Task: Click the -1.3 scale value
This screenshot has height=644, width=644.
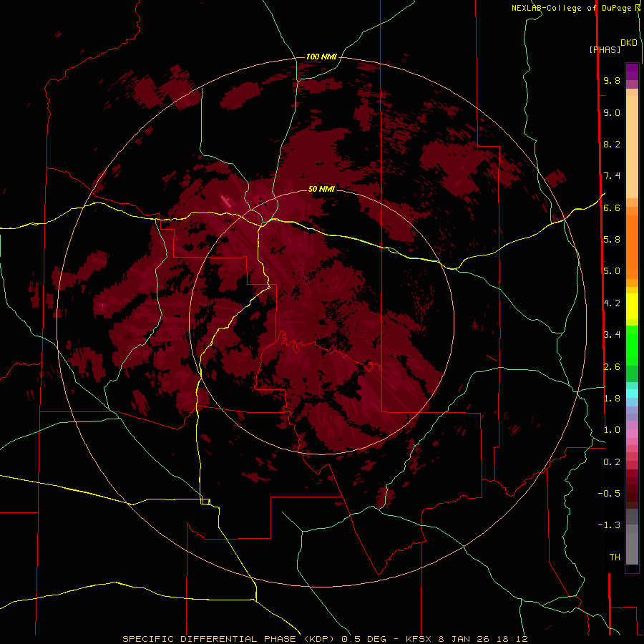Action: tap(609, 525)
